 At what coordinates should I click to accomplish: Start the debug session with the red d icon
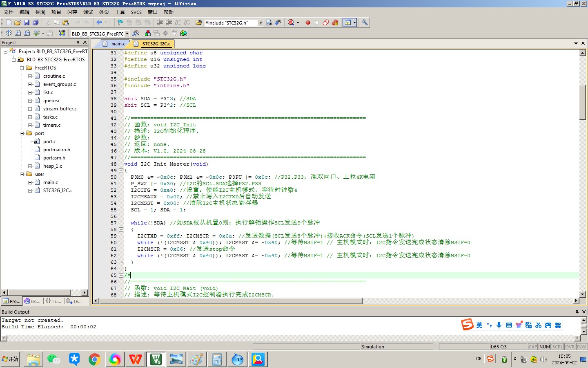(x=291, y=23)
